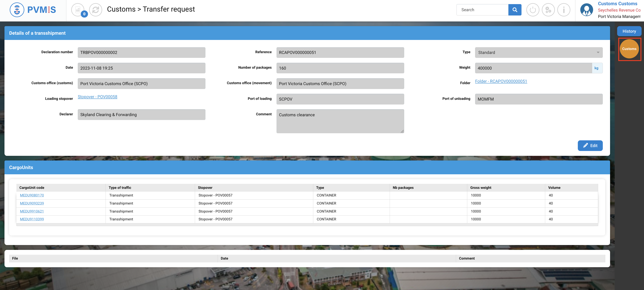The width and height of the screenshot is (644, 290).
Task: Expand the Type Standard dropdown
Action: coord(538,53)
